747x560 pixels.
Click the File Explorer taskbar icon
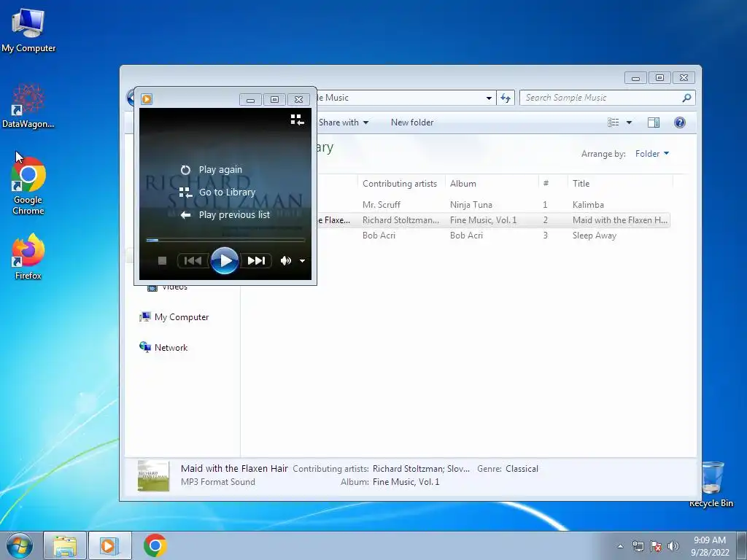click(65, 545)
